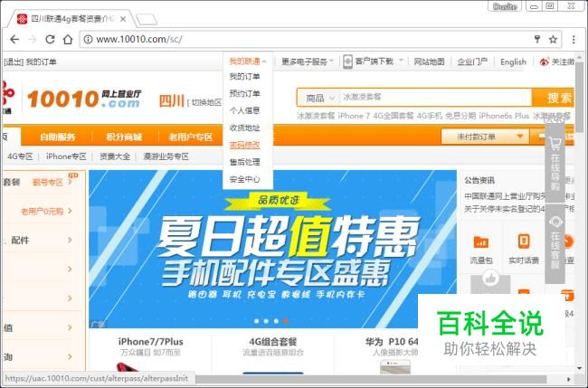
Task: Open the 资费大全 sub-navigation link
Action: (x=115, y=156)
